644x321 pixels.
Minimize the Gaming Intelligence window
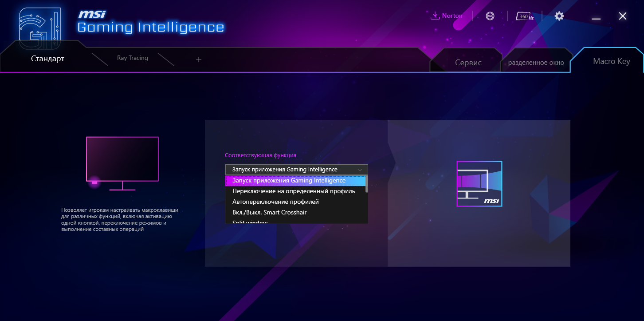point(596,16)
